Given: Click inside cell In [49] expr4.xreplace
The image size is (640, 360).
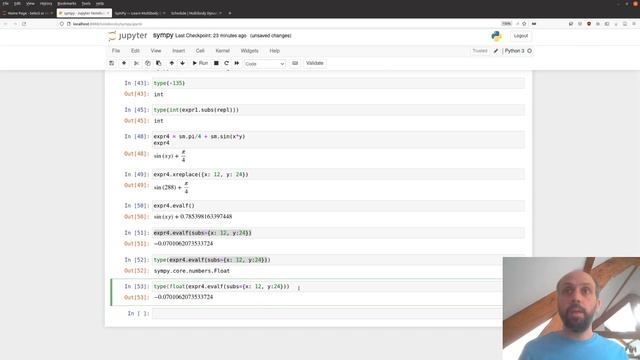Looking at the screenshot, I should pyautogui.click(x=338, y=174).
